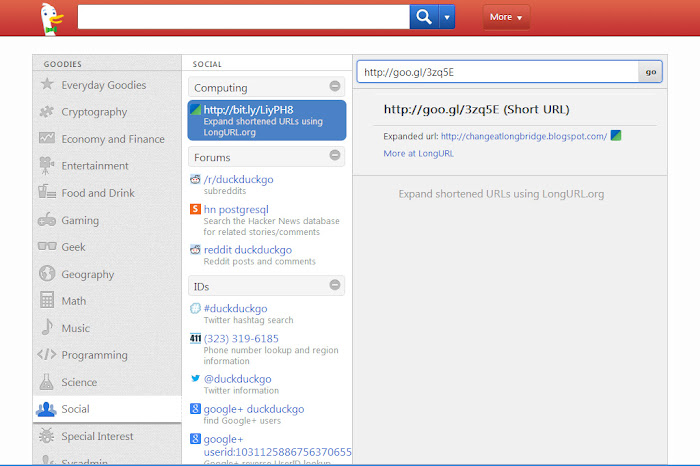Image resolution: width=700 pixels, height=466 pixels.
Task: Open the google+ duckduckgo example
Action: [254, 409]
